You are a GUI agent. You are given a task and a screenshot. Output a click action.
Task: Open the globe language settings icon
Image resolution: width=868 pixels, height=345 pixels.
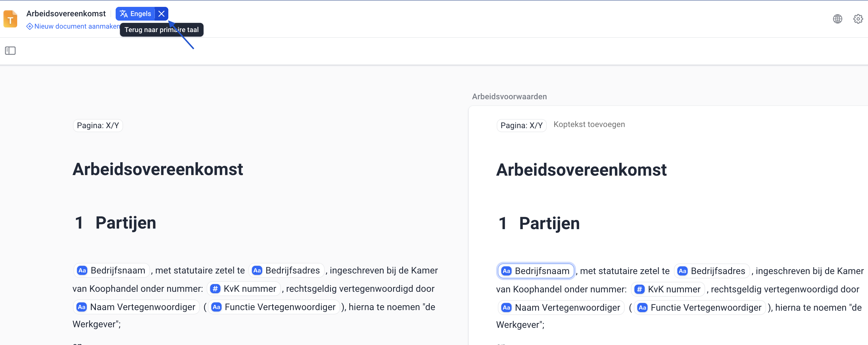coord(837,19)
